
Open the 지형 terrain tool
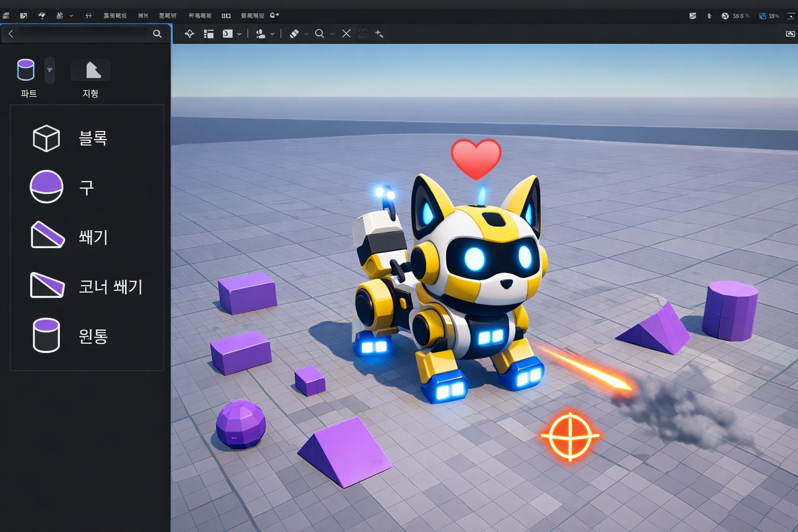click(x=90, y=71)
